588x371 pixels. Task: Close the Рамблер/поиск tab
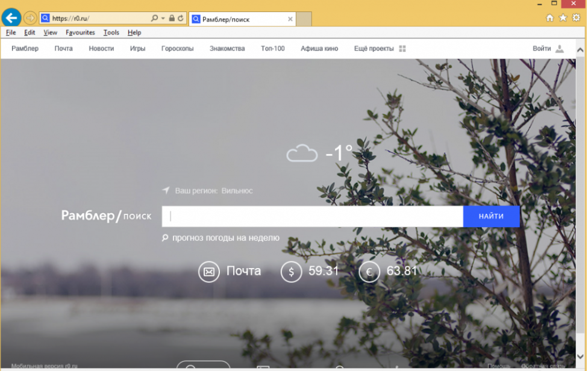click(x=290, y=19)
